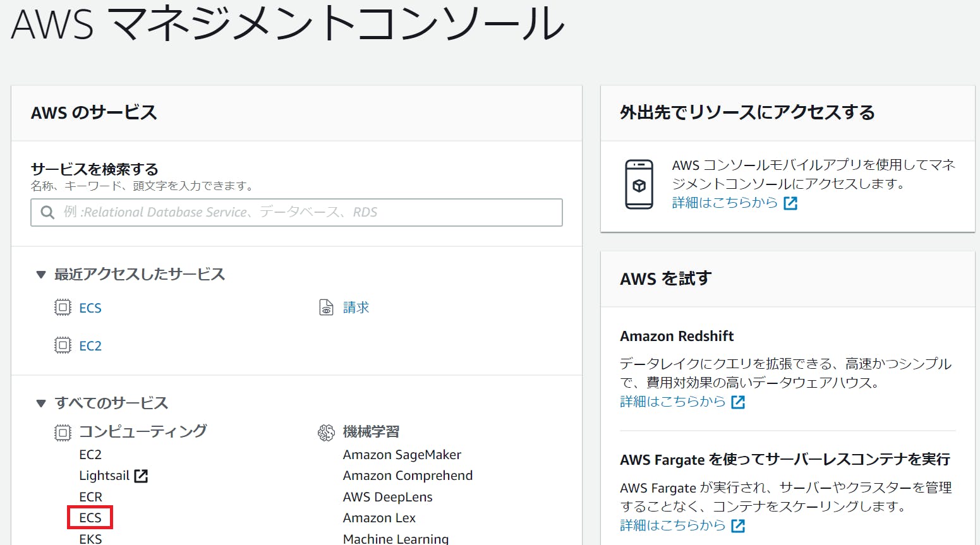Open EC2 under コンピューティング
Image resolution: width=980 pixels, height=545 pixels.
(x=90, y=455)
